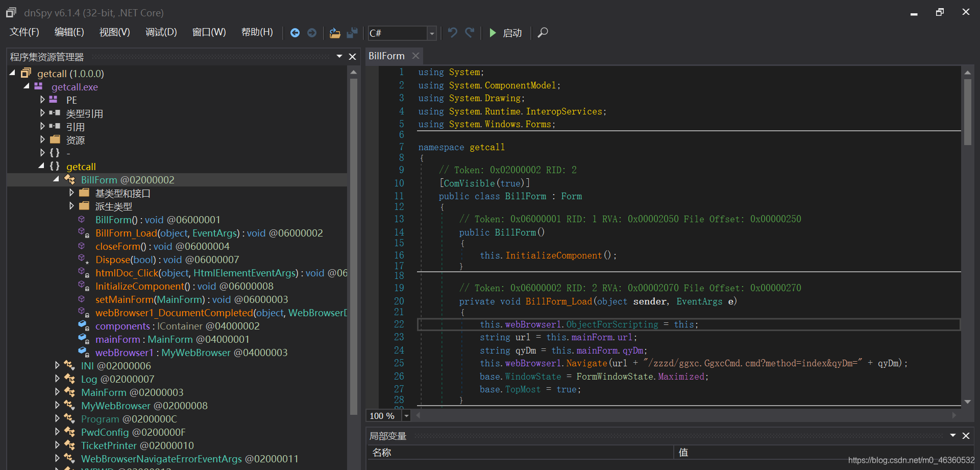
Task: Click the class icon beside PwdConfig
Action: click(x=69, y=432)
